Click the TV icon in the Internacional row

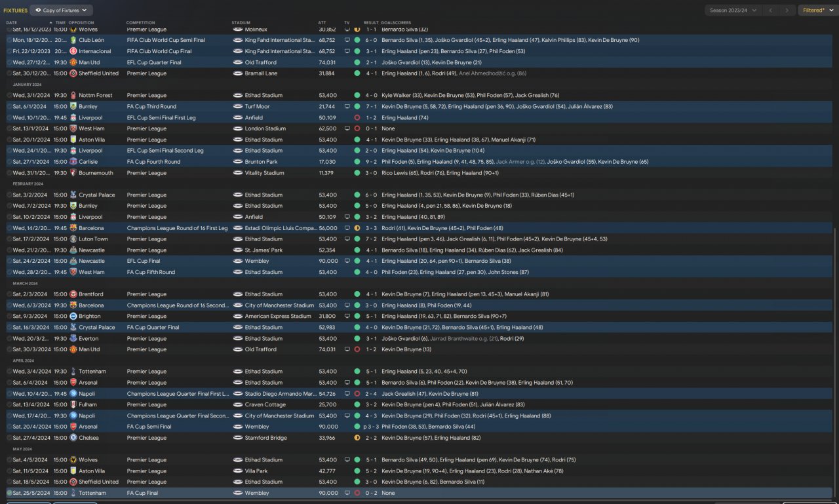(347, 51)
